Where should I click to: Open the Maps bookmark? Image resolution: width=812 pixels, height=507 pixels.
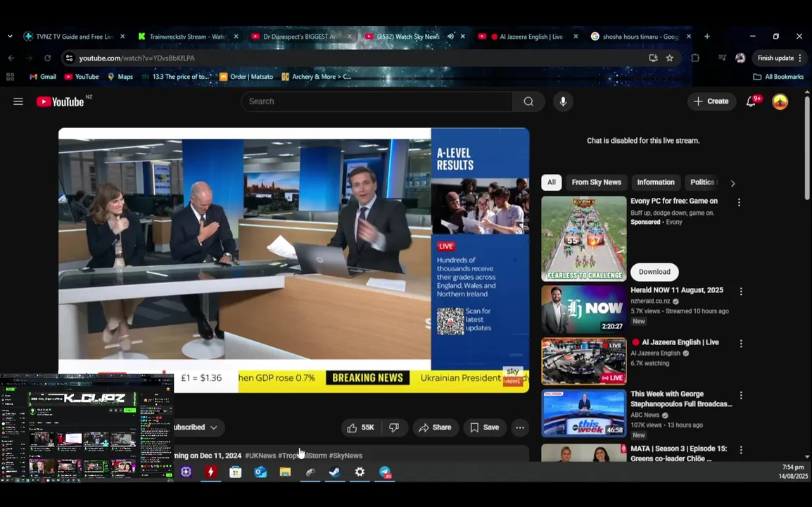pyautogui.click(x=120, y=77)
